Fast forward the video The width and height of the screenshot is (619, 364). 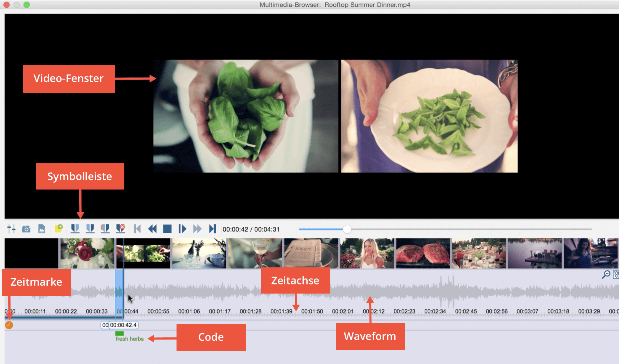coord(197,229)
